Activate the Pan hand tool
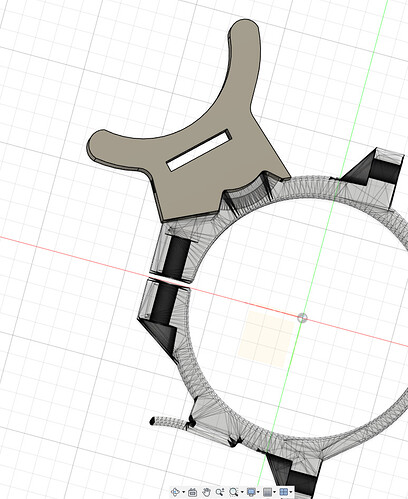 tap(207, 492)
